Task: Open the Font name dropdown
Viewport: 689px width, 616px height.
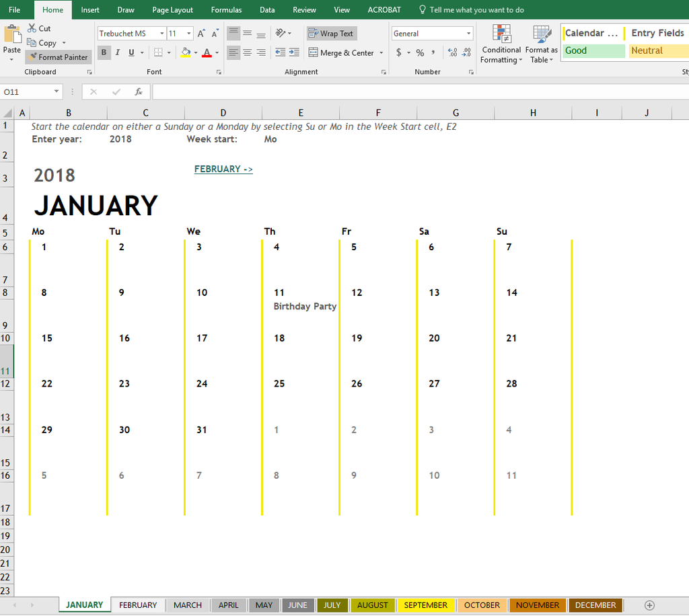Action: pos(161,33)
